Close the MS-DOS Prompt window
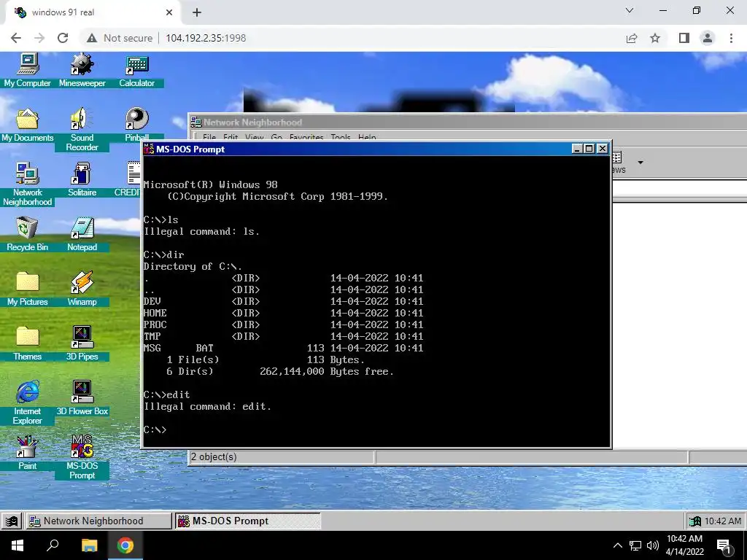747x560 pixels. (603, 149)
